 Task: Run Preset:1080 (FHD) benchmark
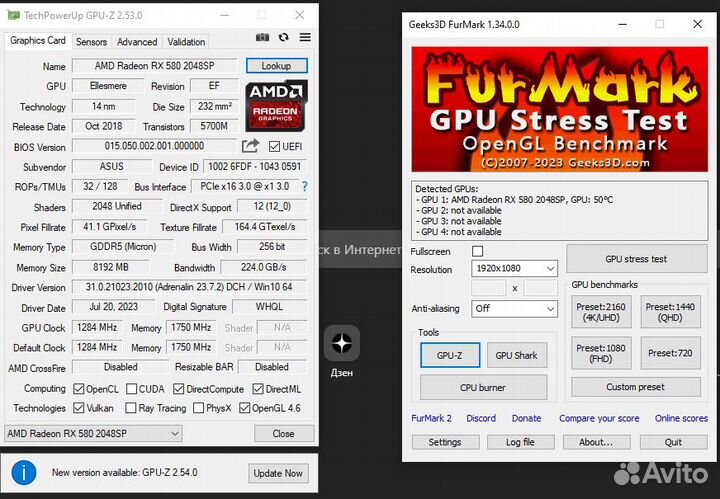tap(601, 353)
